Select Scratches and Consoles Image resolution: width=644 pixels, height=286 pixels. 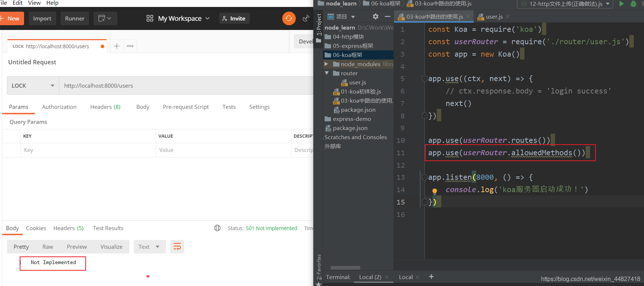[x=356, y=137]
